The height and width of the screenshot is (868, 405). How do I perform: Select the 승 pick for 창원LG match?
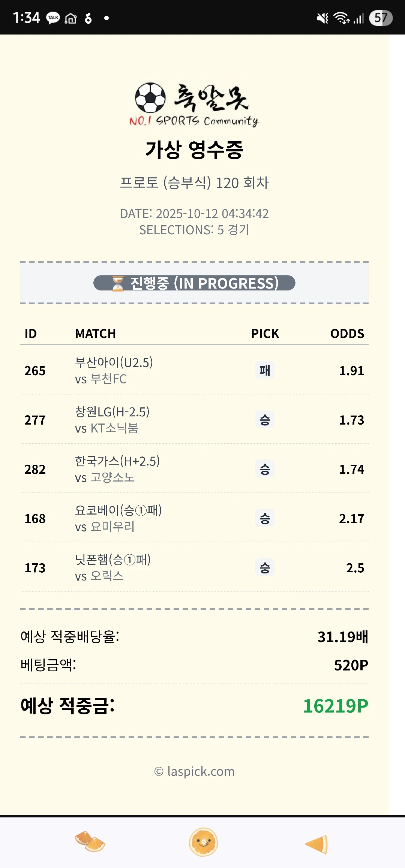coord(265,420)
